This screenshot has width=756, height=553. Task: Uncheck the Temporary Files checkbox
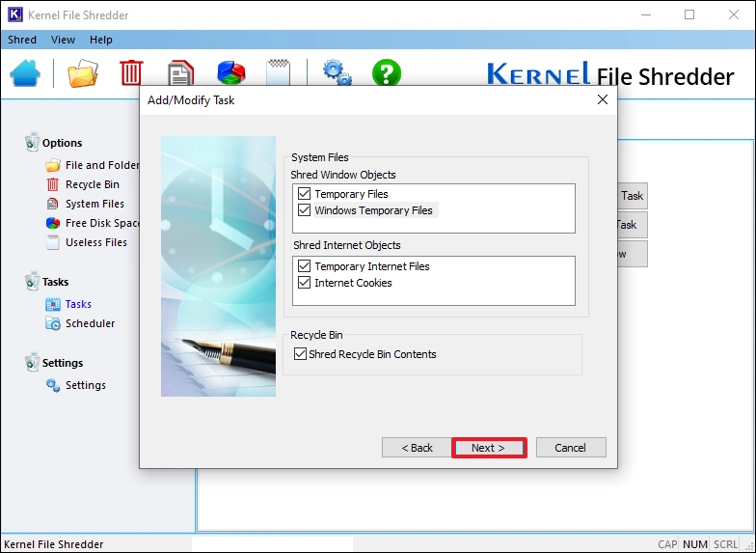pos(305,194)
